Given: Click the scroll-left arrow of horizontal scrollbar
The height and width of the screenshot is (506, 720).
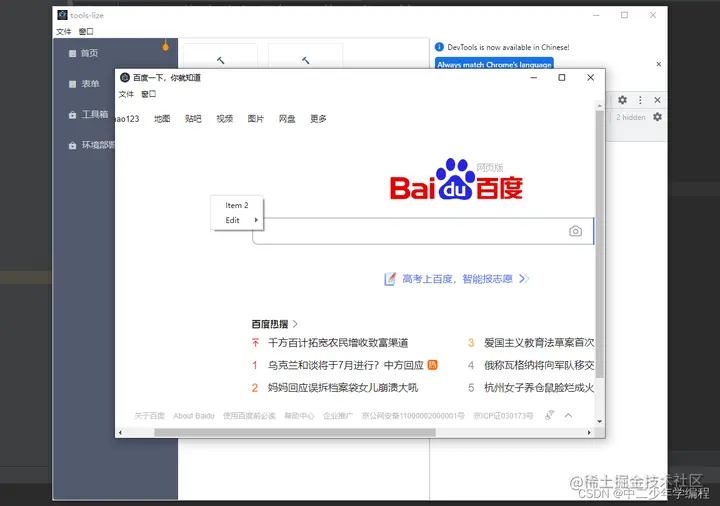Looking at the screenshot, I should click(x=120, y=433).
